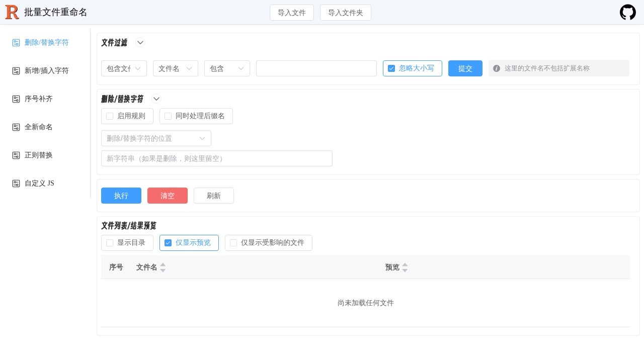The width and height of the screenshot is (644, 362).
Task: Click the red 清空 button
Action: pyautogui.click(x=167, y=196)
